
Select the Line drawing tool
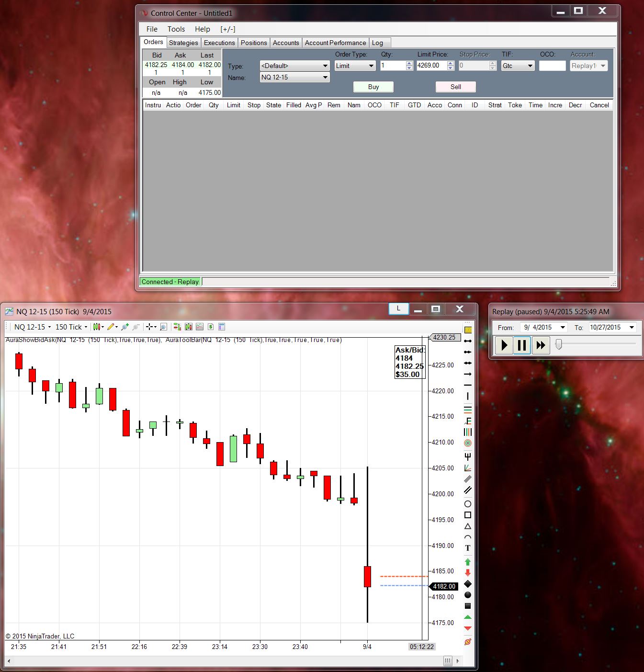coord(468,341)
